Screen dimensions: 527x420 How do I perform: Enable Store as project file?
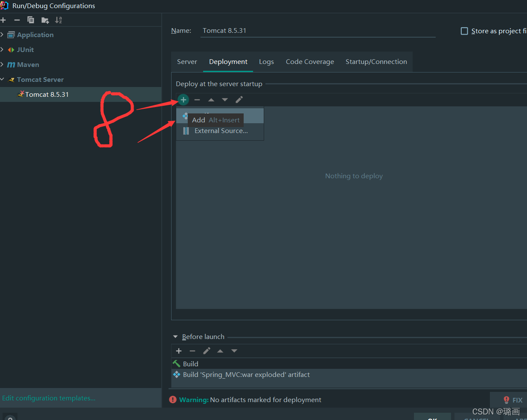click(464, 31)
